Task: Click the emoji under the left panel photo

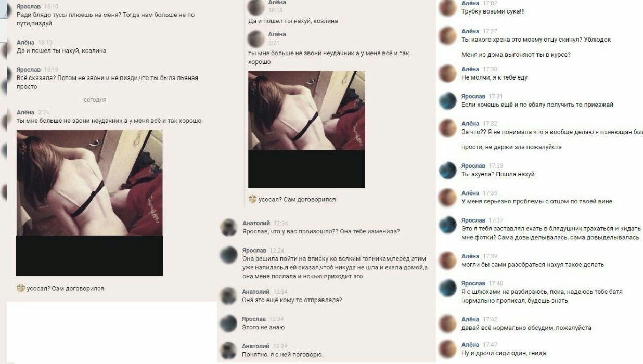Action: click(x=21, y=288)
